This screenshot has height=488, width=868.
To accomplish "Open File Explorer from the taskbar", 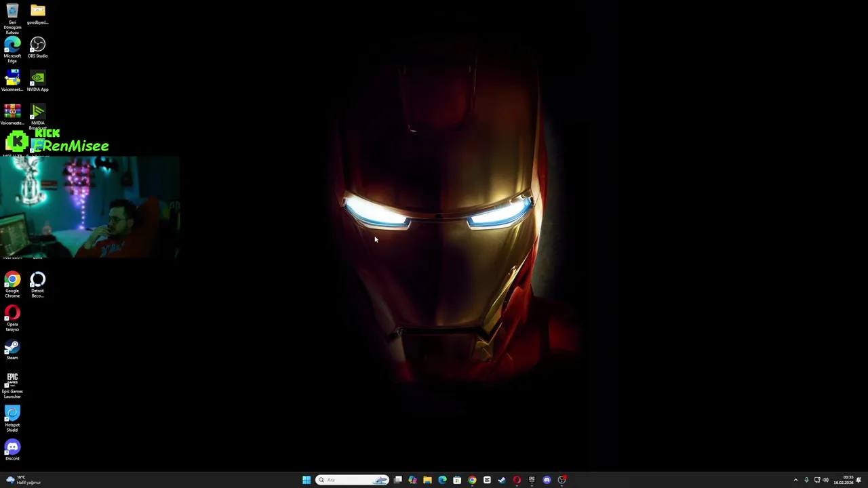I will (427, 480).
